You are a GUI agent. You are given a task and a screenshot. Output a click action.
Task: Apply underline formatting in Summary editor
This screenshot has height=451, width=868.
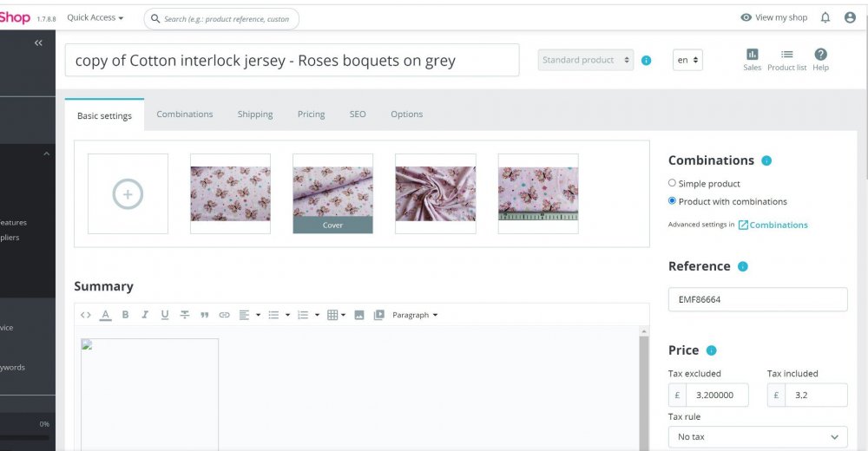tap(164, 315)
